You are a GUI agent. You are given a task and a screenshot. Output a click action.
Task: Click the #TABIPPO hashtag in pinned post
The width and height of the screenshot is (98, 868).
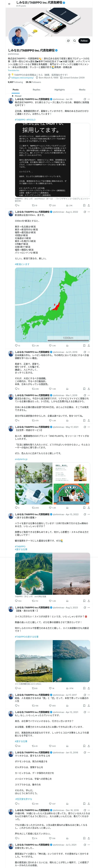pos(20,120)
